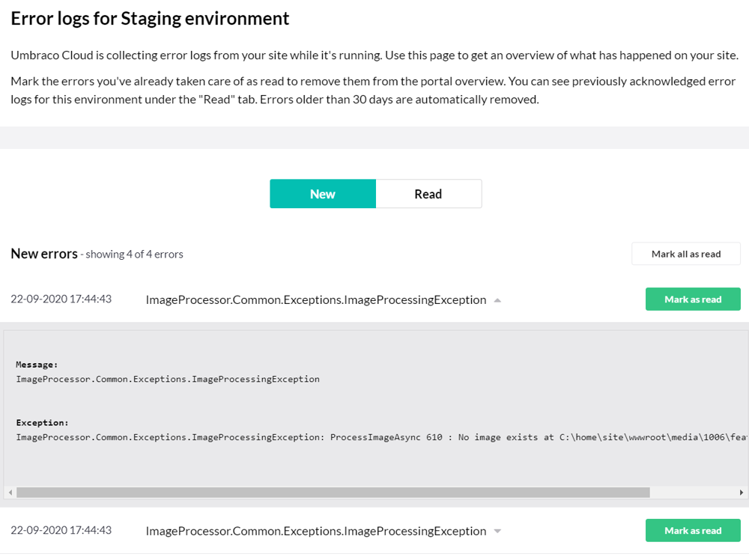Image resolution: width=749 pixels, height=560 pixels.
Task: Click the "showing 4 of 4 errors" count text
Action: [x=134, y=255]
